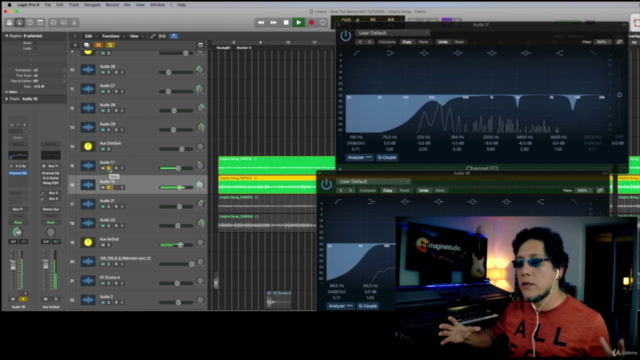Open the Window menu
The height and width of the screenshot is (360, 640).
pos(157,5)
